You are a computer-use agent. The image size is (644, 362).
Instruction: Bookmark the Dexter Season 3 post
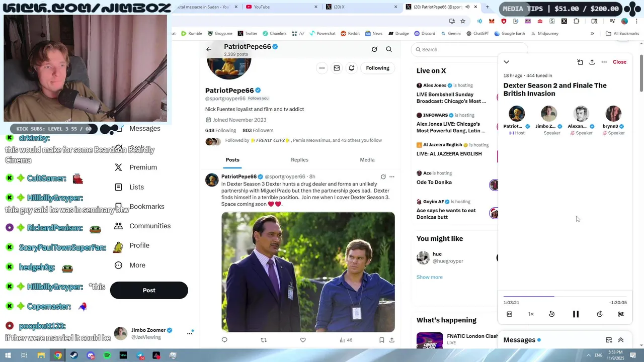coord(382,340)
